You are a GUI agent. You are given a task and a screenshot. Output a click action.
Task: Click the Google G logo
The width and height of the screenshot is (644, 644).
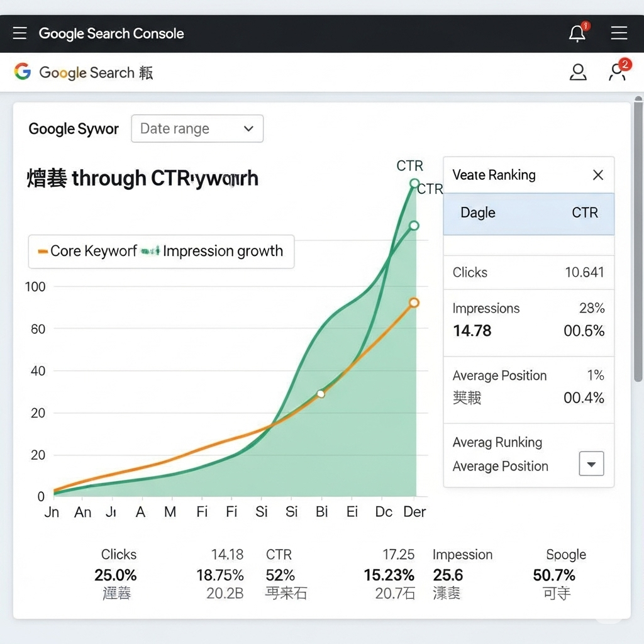(23, 72)
